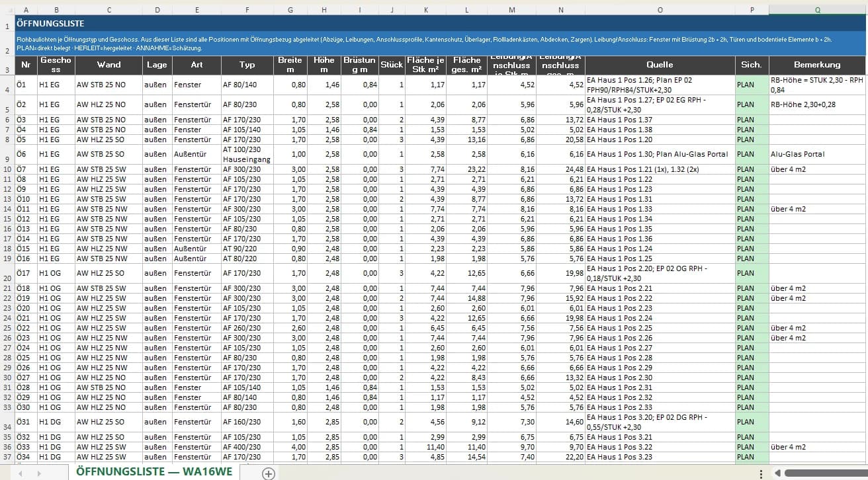Click the select-all corner of the grid
Image resolution: width=868 pixels, height=480 pixels.
[x=7, y=10]
